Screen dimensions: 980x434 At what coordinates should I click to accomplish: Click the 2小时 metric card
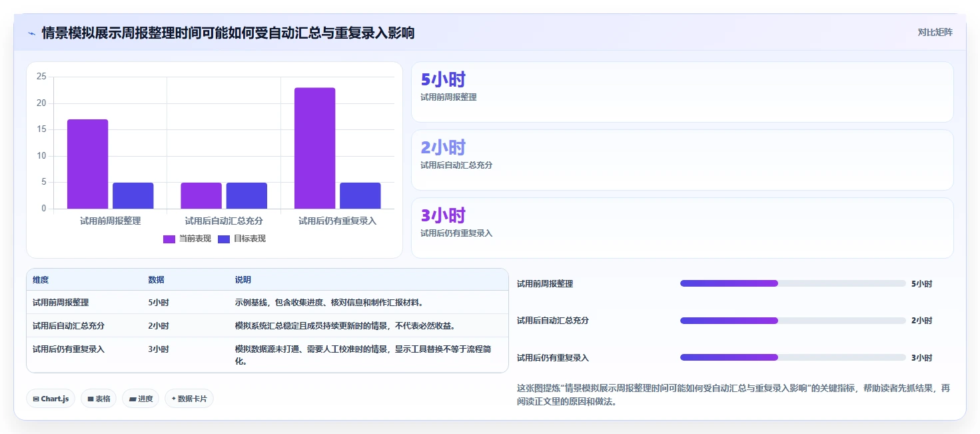[682, 160]
